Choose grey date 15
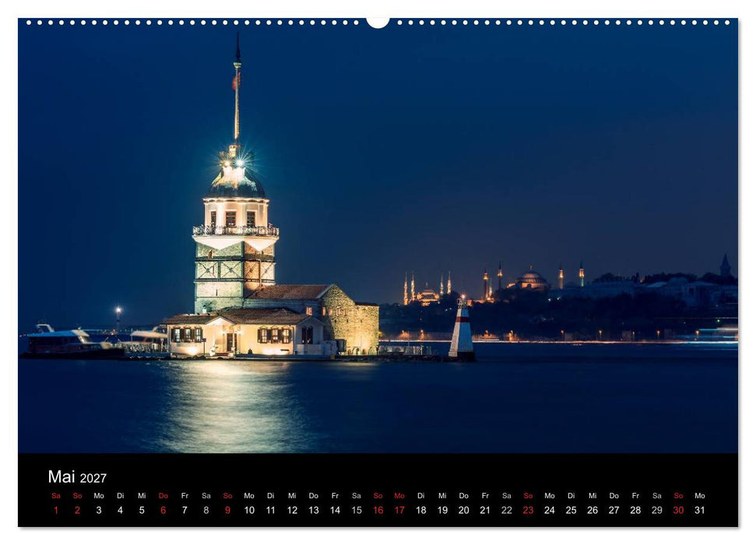The height and width of the screenshot is (545, 756). [357, 510]
